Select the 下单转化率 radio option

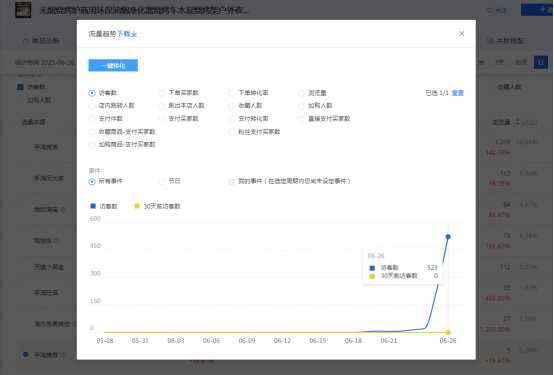[231, 93]
